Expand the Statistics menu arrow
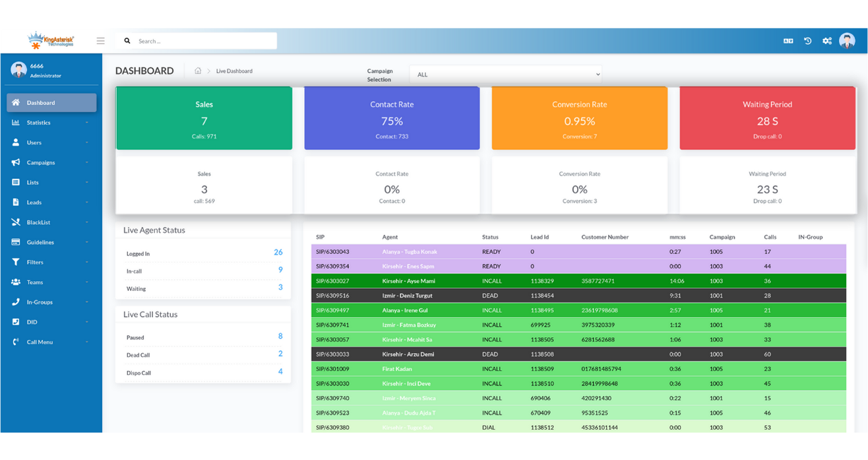Screen dimensions: 868x460 (x=87, y=123)
